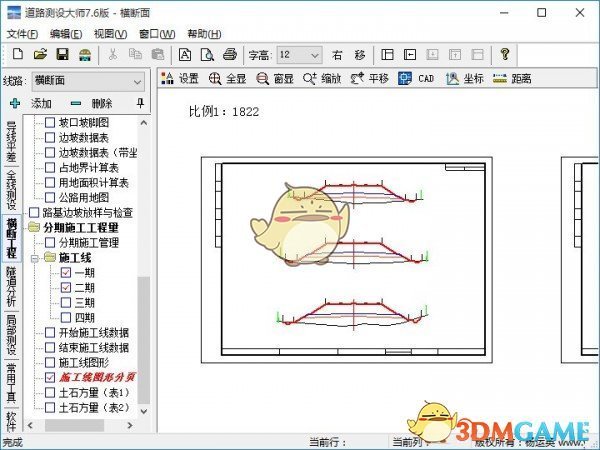This screenshot has width=600, height=450.
Task: Click the New file icon
Action: pos(18,54)
